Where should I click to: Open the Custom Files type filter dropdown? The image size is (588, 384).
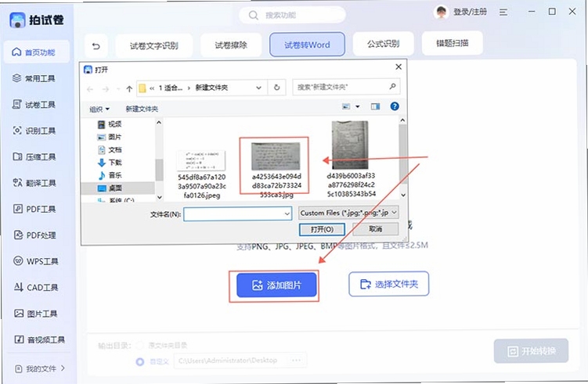pyautogui.click(x=348, y=213)
